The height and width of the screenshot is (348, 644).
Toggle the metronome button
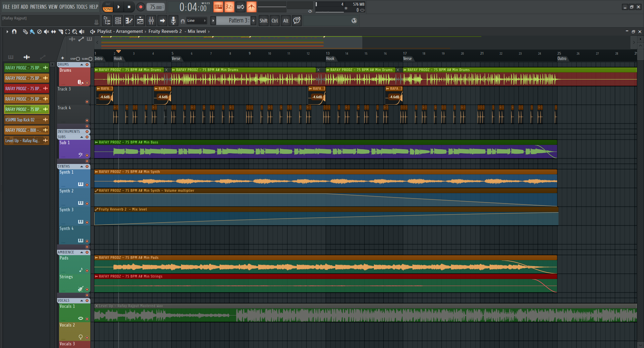tap(251, 7)
